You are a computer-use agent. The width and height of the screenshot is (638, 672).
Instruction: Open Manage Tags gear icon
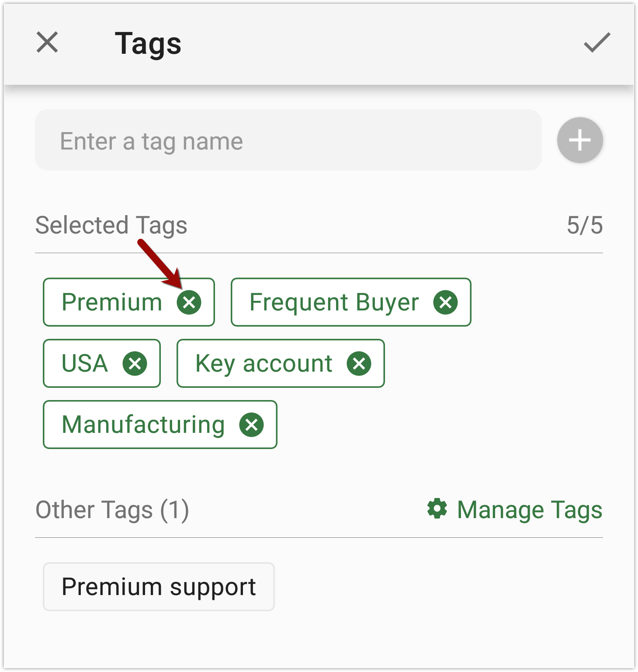tap(437, 509)
